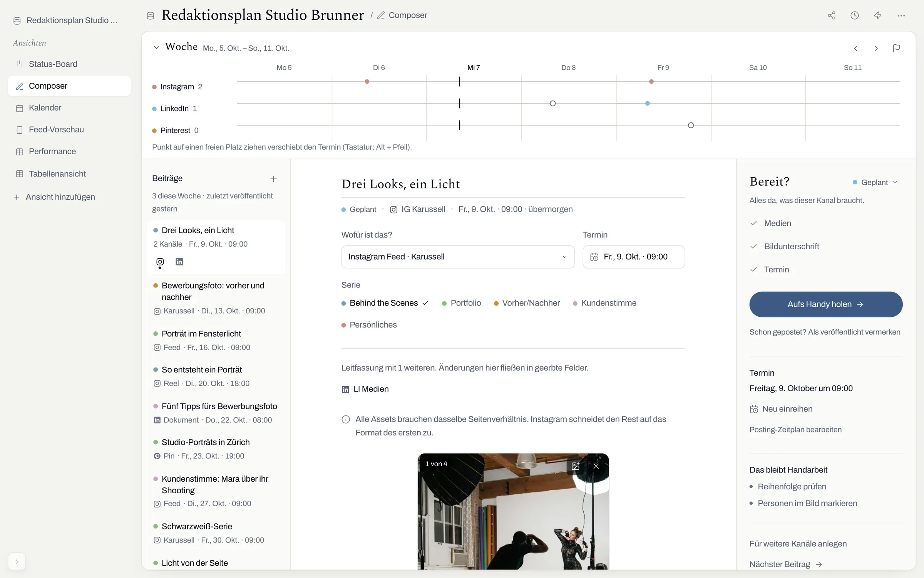Image resolution: width=924 pixels, height=578 pixels.
Task: Collapse the Woche section chevron
Action: pos(156,48)
